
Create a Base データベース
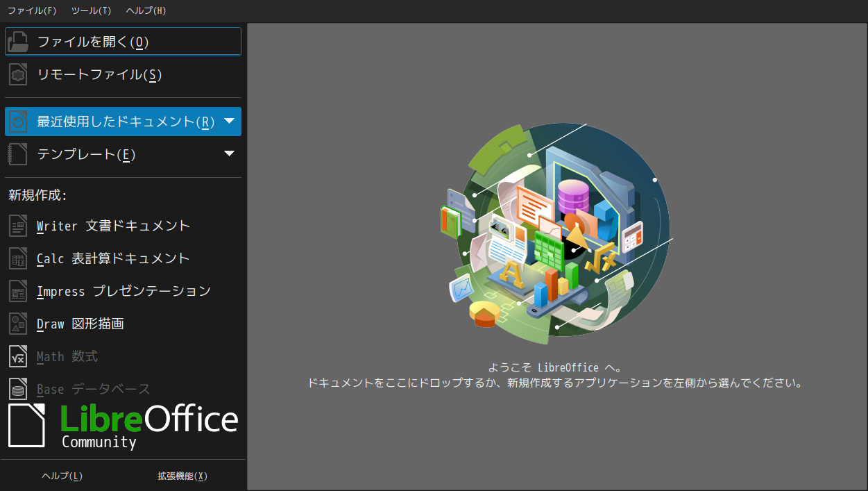click(x=123, y=389)
